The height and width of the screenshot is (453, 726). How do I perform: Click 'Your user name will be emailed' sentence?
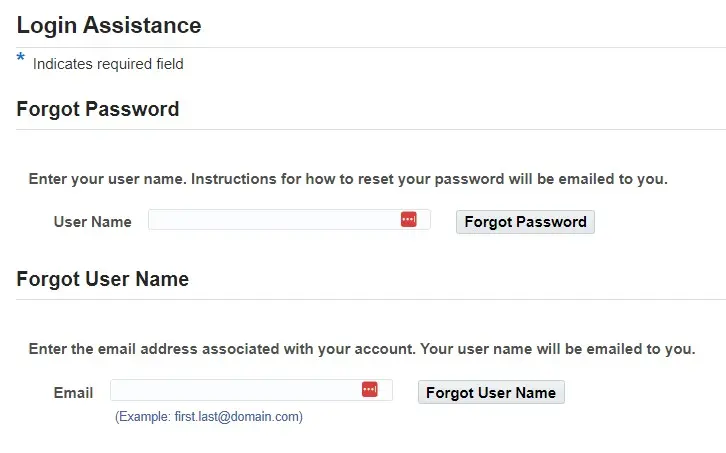(557, 350)
